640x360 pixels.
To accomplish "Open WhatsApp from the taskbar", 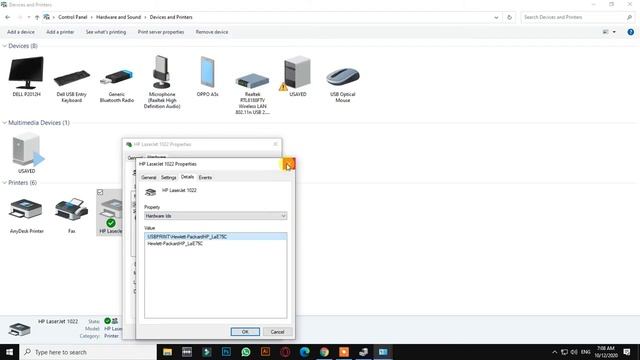I will point(246,352).
